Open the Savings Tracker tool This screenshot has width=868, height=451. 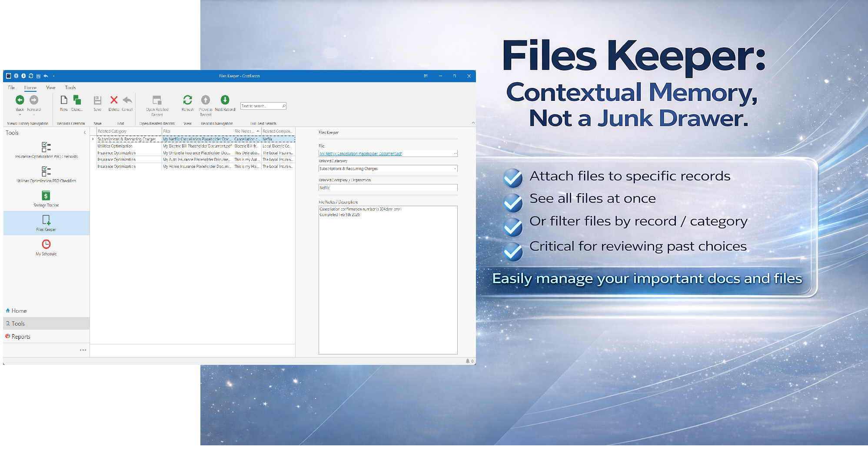(x=46, y=196)
